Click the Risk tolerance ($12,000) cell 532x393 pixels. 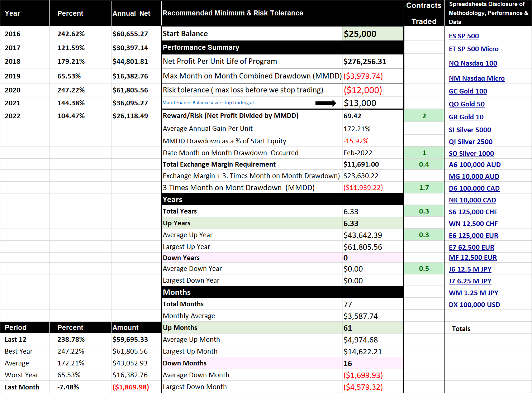373,90
